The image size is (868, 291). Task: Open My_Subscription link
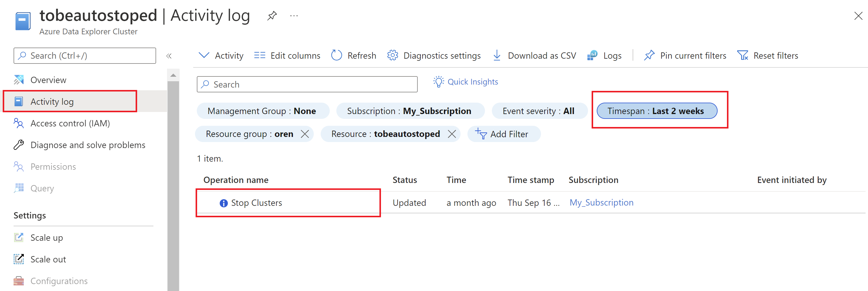(x=602, y=203)
